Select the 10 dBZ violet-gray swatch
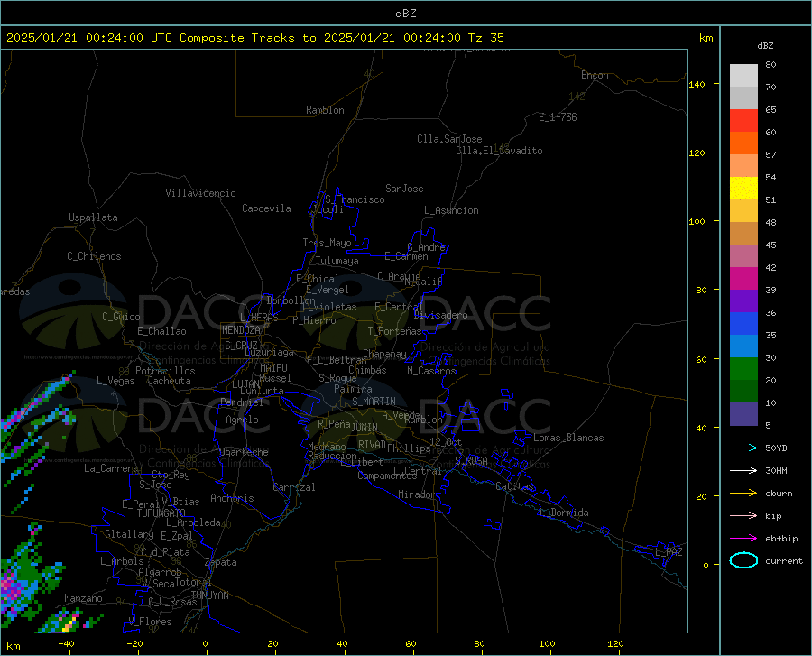Viewport: 812px width, 656px height. [x=743, y=413]
